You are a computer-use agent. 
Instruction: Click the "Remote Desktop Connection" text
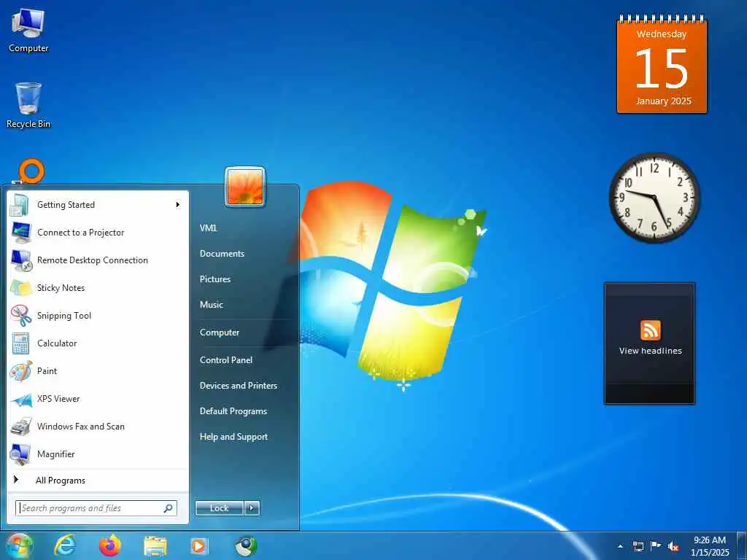pos(93,260)
